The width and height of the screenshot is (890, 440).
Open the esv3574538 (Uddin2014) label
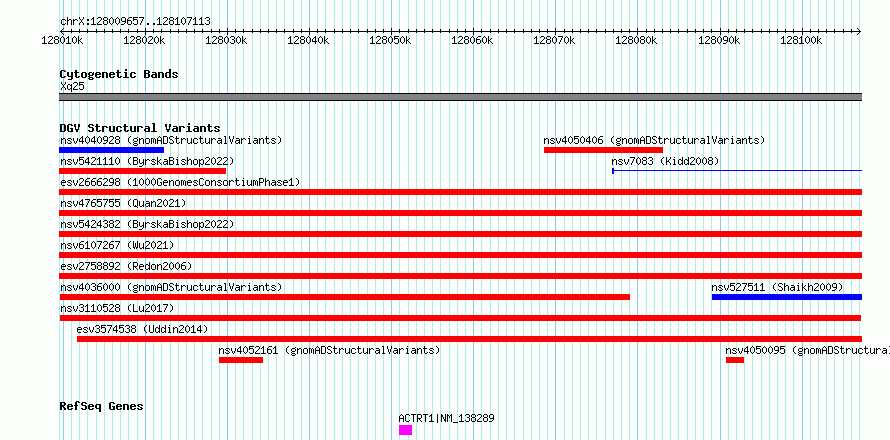(142, 329)
